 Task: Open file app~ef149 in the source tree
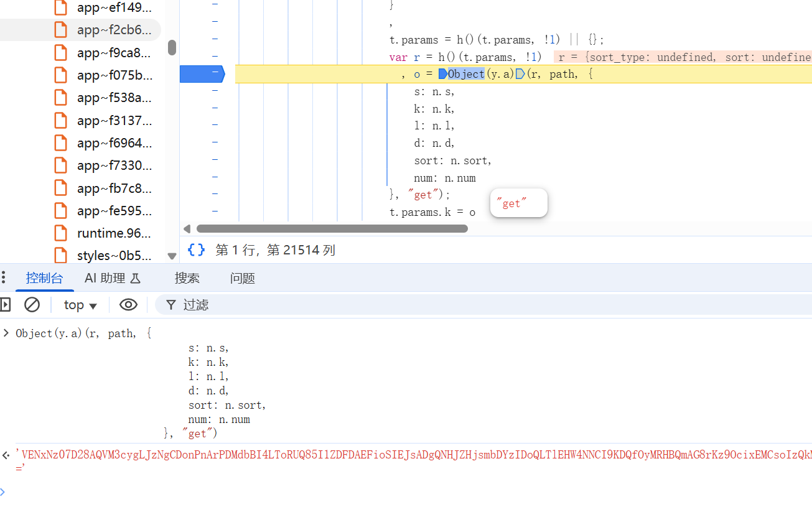point(114,7)
